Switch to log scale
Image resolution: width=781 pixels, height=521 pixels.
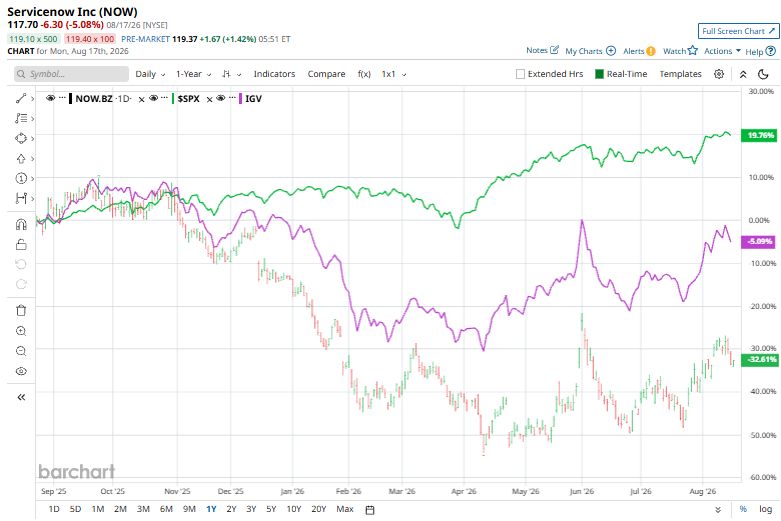coord(766,509)
